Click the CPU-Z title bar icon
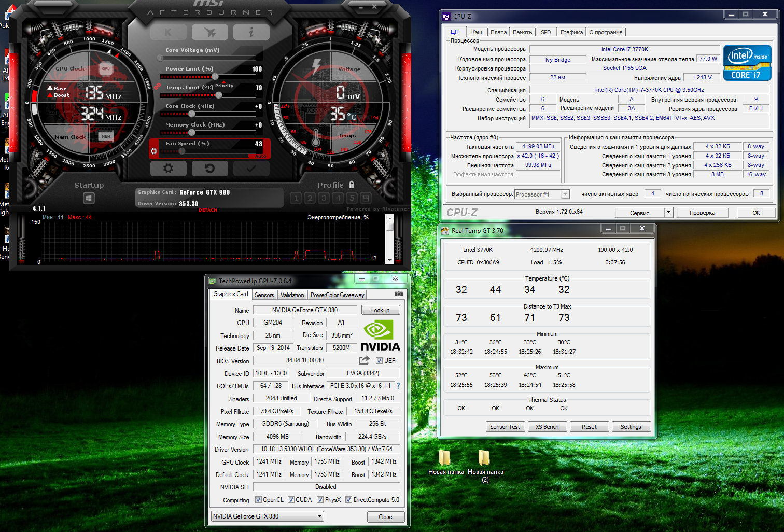Screen dimensions: 784x532 click(446, 17)
